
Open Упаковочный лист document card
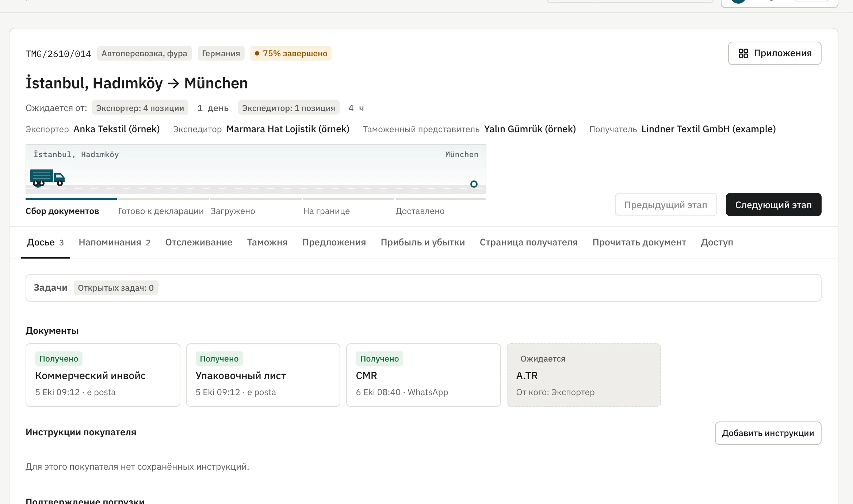click(x=263, y=375)
